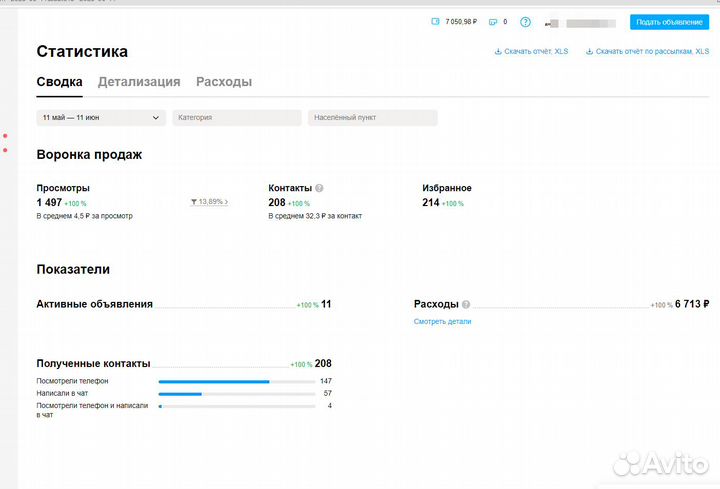The height and width of the screenshot is (489, 720).
Task: Click the +100 % badge next to Избранное
Action: click(x=453, y=203)
